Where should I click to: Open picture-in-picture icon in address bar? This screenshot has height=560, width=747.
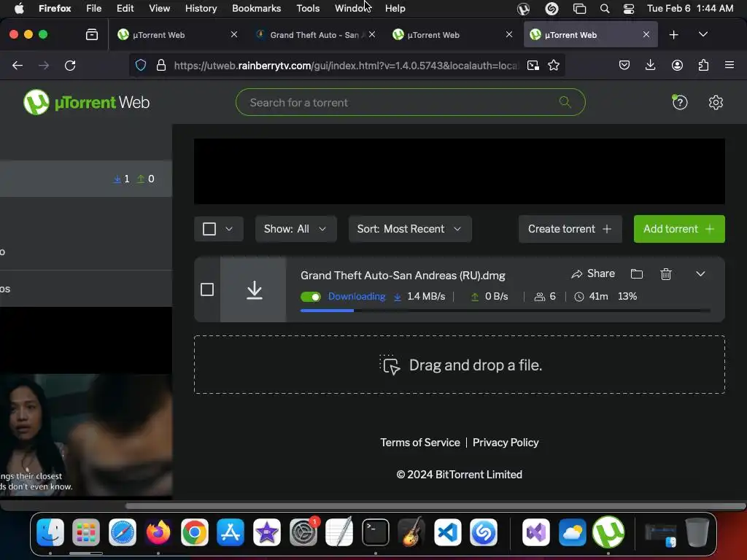click(x=533, y=65)
